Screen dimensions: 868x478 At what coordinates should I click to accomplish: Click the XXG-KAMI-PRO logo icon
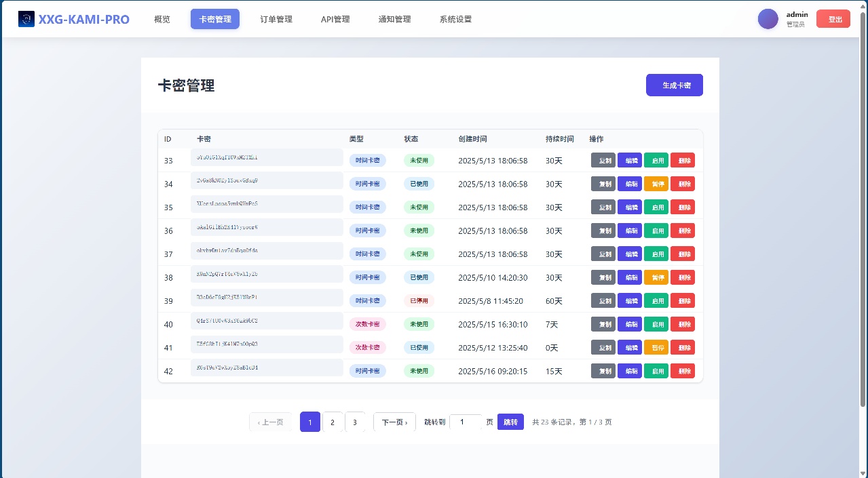click(x=26, y=18)
